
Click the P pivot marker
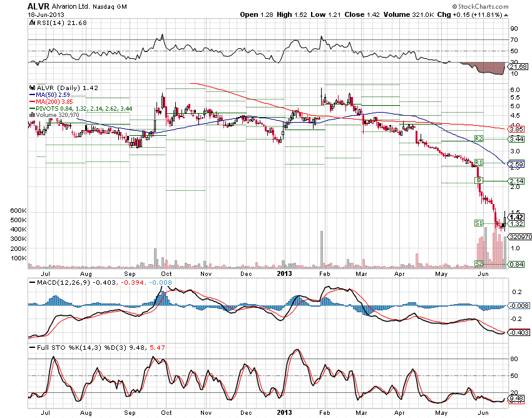point(479,180)
